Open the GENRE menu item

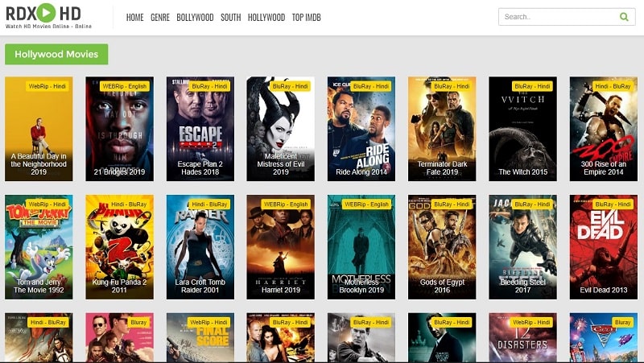160,17
